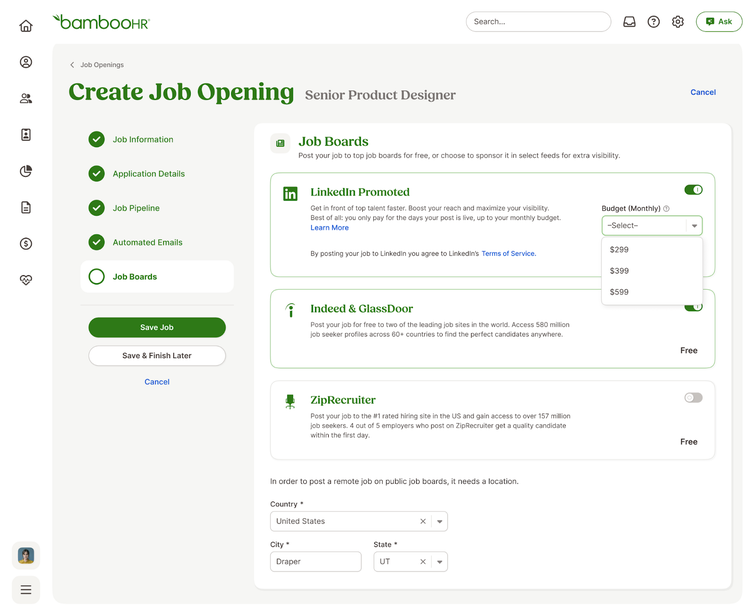Click the BambooHR logo
Image resolution: width=750 pixels, height=616 pixels.
click(x=101, y=22)
